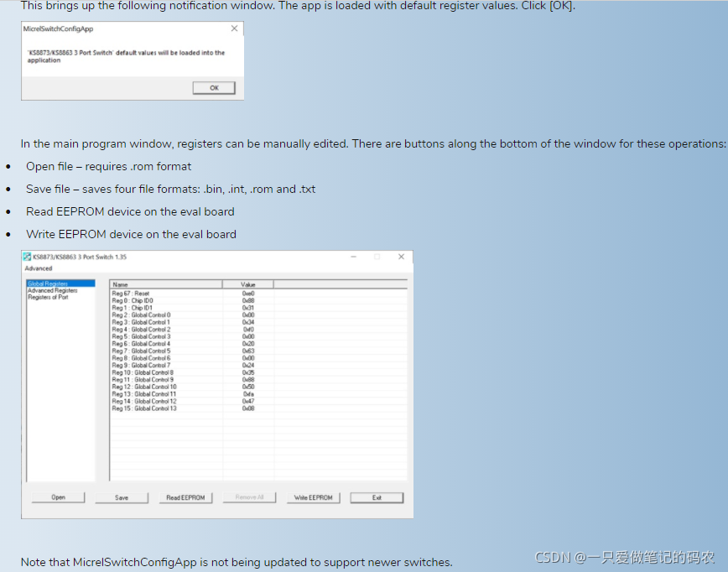Click value 0xfa of Global Control 11

tap(248, 394)
